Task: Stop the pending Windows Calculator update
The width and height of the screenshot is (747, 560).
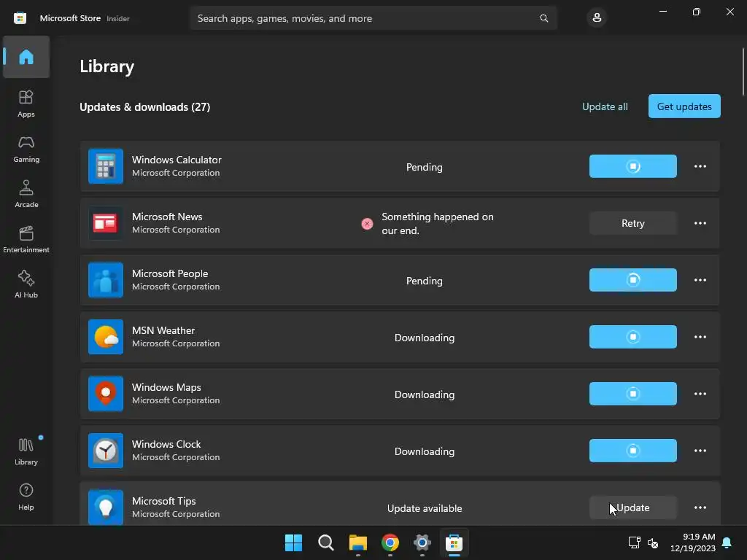Action: (632, 166)
